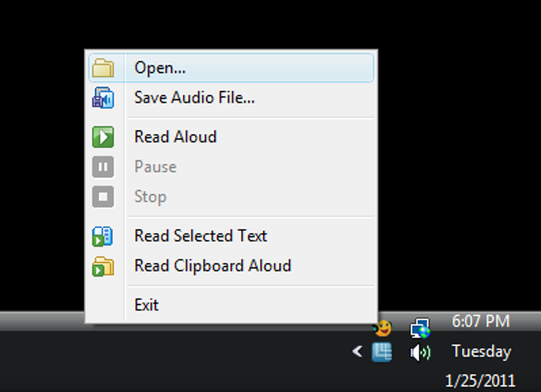
Task: Choose Open... from the context menu
Action: [231, 68]
